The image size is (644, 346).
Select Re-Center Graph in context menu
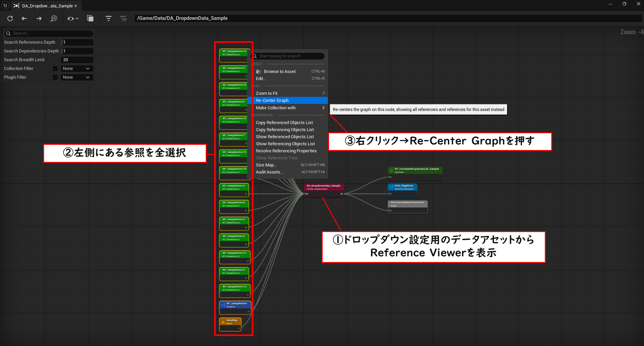(290, 100)
